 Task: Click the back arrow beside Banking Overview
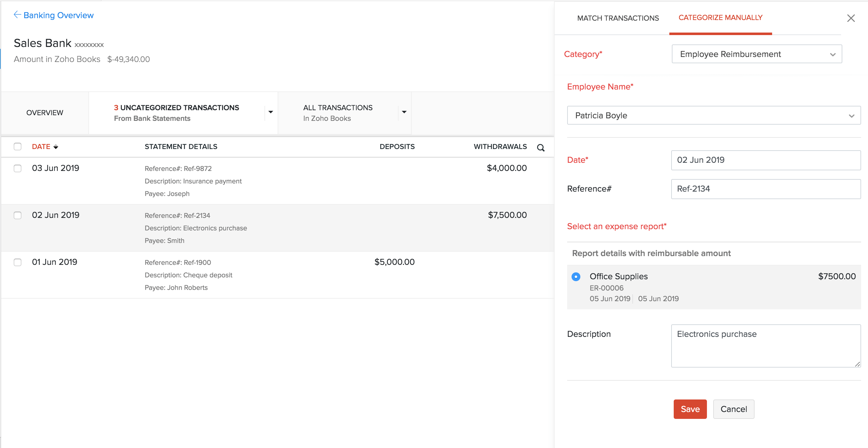tap(17, 14)
